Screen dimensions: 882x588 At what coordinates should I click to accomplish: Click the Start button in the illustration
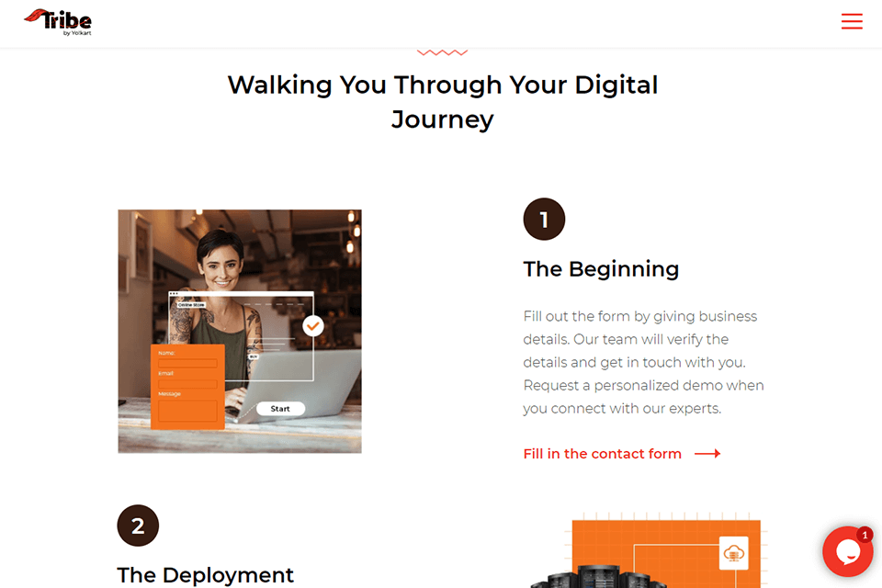tap(280, 409)
